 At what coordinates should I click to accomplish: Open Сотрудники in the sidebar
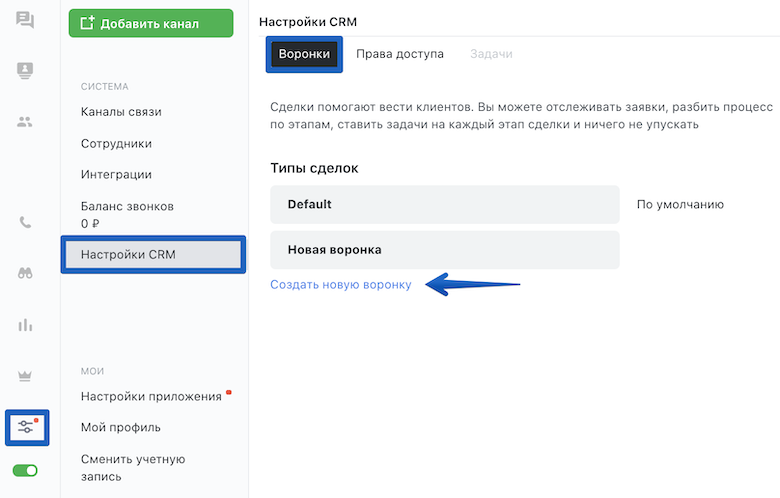click(116, 144)
